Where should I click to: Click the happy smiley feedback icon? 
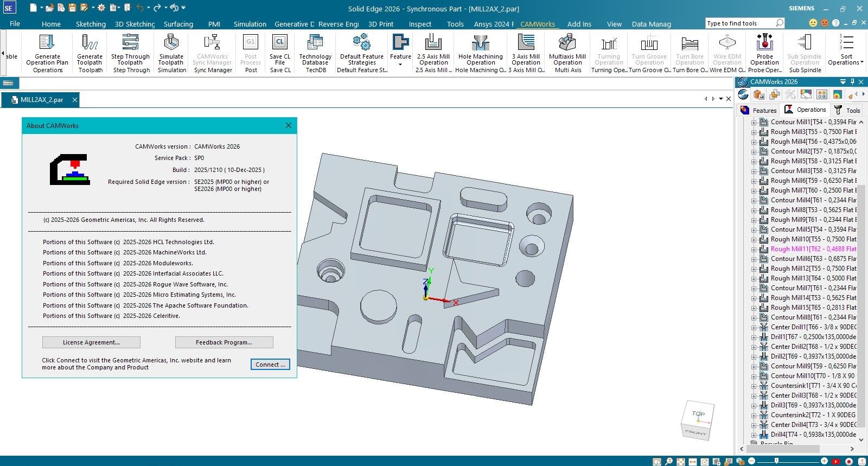813,23
